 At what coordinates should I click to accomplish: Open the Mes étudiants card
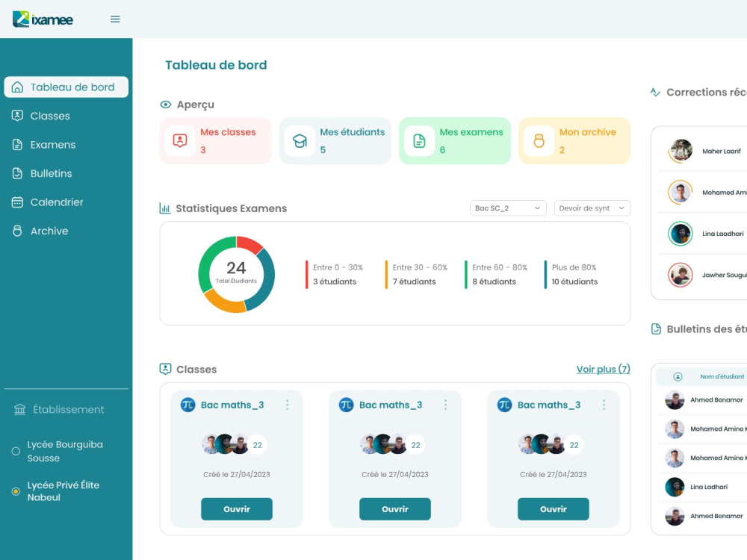coord(335,141)
